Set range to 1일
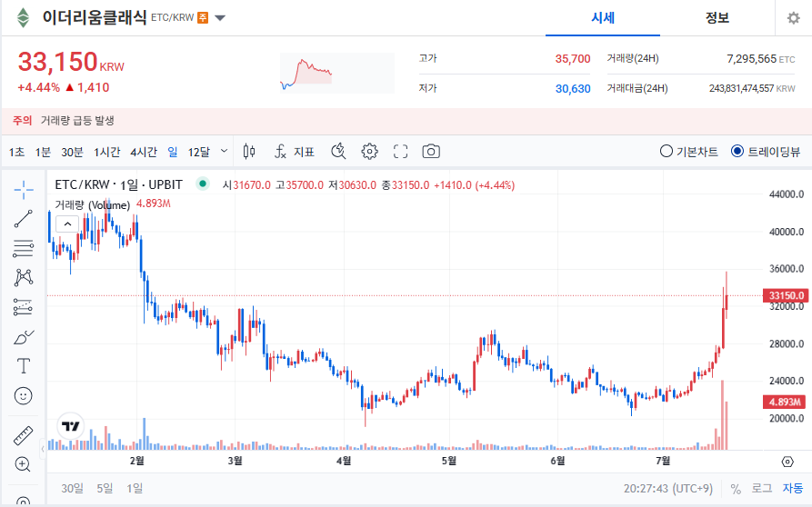 [x=135, y=488]
